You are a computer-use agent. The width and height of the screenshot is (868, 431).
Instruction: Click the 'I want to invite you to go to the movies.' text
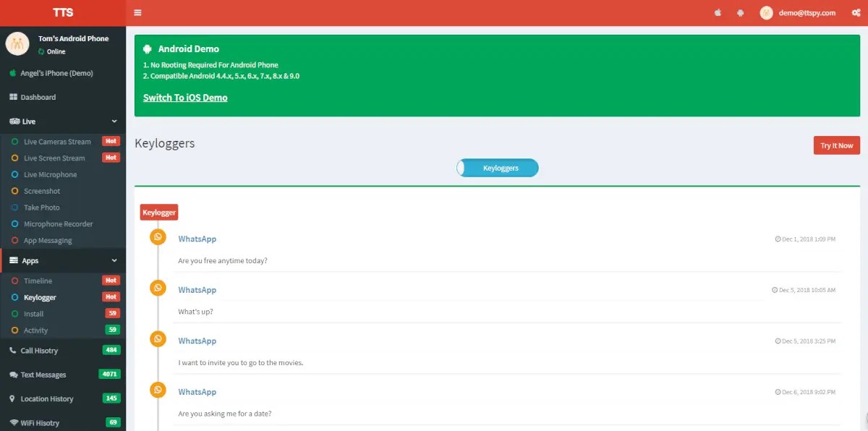tap(241, 362)
